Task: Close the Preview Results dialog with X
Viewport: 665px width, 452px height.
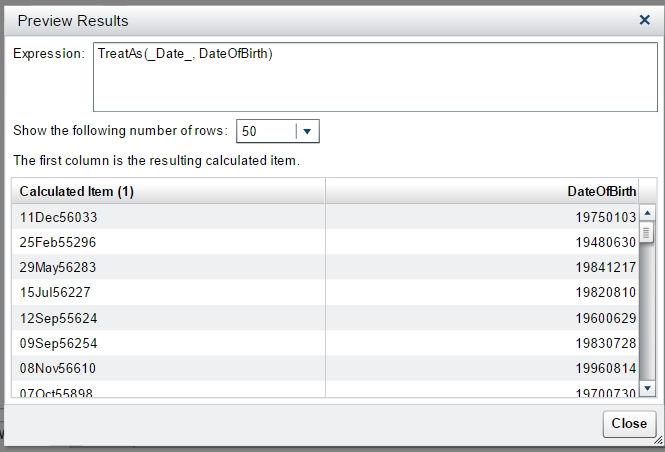Action: coord(644,19)
